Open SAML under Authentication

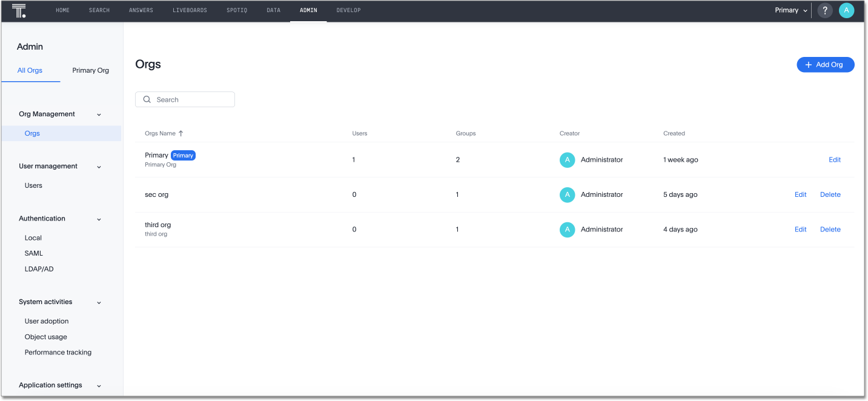pyautogui.click(x=34, y=253)
